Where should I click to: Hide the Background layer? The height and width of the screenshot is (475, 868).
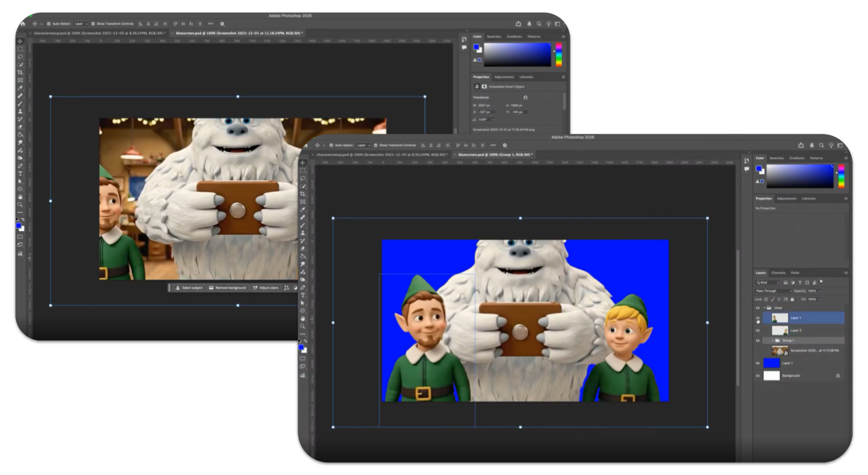(x=757, y=375)
